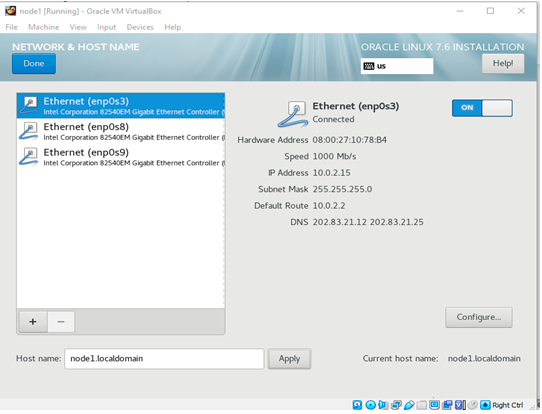Click the optical disc status icon
This screenshot has width=542, height=414.
(x=371, y=405)
